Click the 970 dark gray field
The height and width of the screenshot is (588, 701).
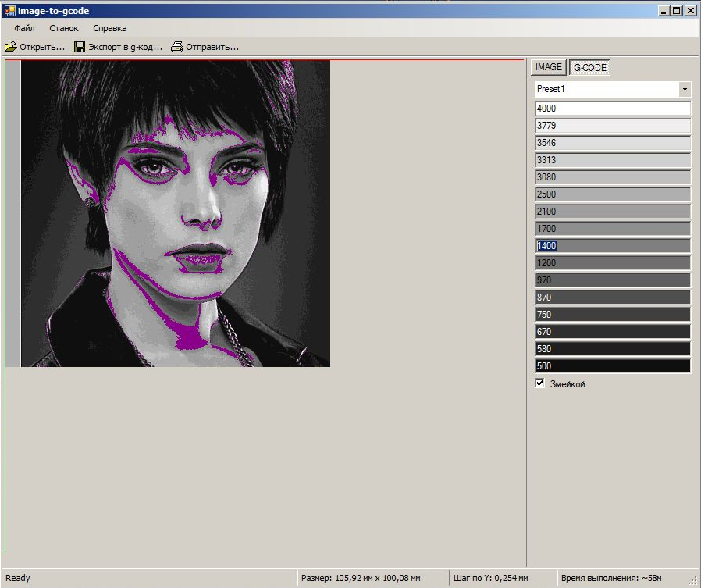[x=613, y=280]
